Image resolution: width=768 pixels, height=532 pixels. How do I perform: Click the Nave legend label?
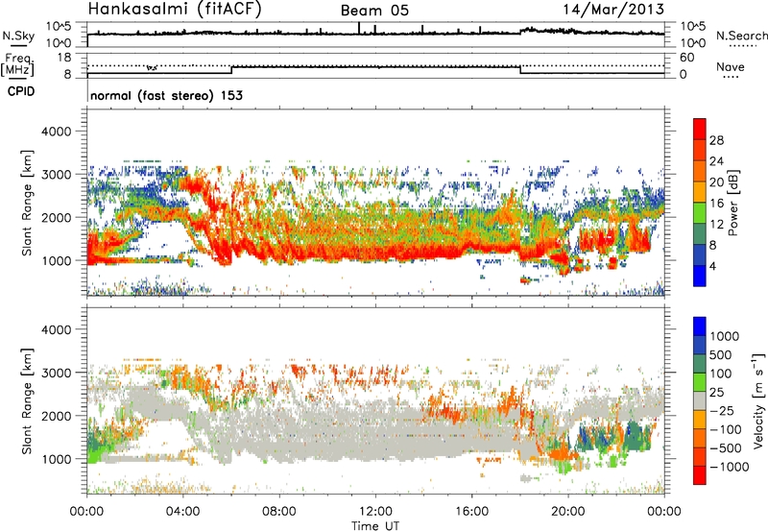tap(731, 67)
